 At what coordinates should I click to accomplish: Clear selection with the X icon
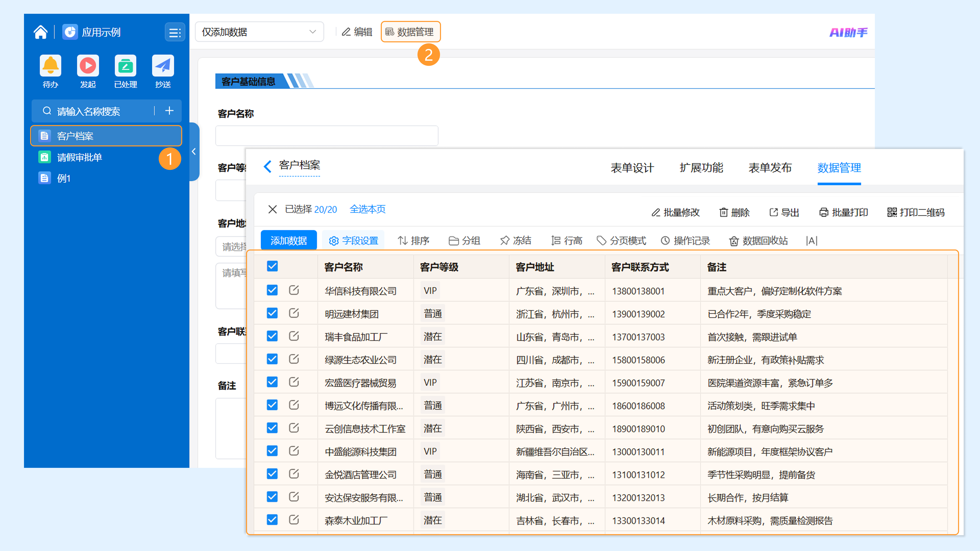tap(272, 209)
